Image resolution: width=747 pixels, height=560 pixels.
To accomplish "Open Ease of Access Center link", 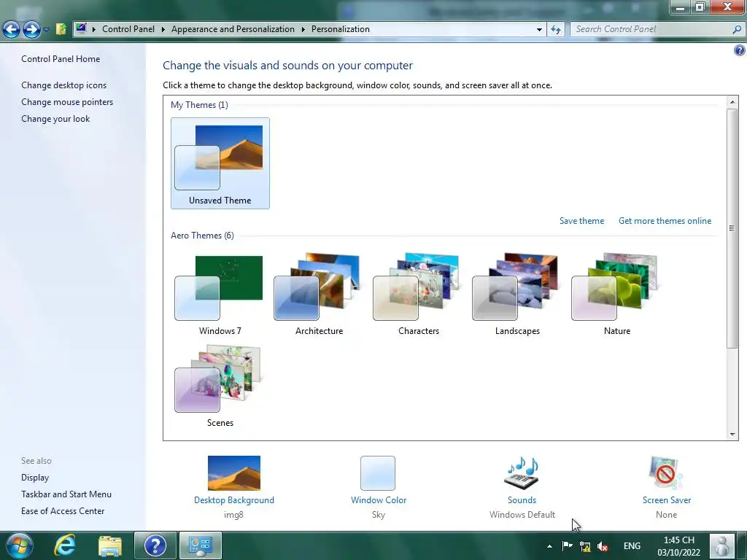I will [x=63, y=511].
